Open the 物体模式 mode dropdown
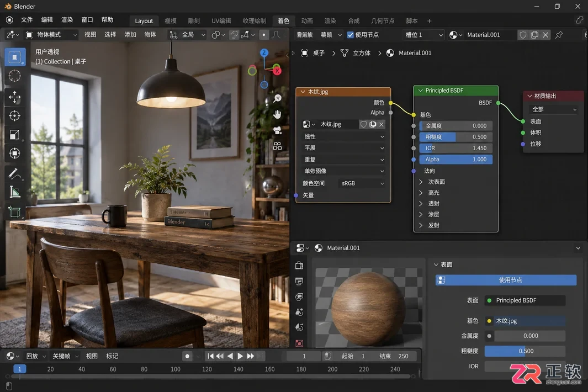The image size is (588, 392). point(51,35)
